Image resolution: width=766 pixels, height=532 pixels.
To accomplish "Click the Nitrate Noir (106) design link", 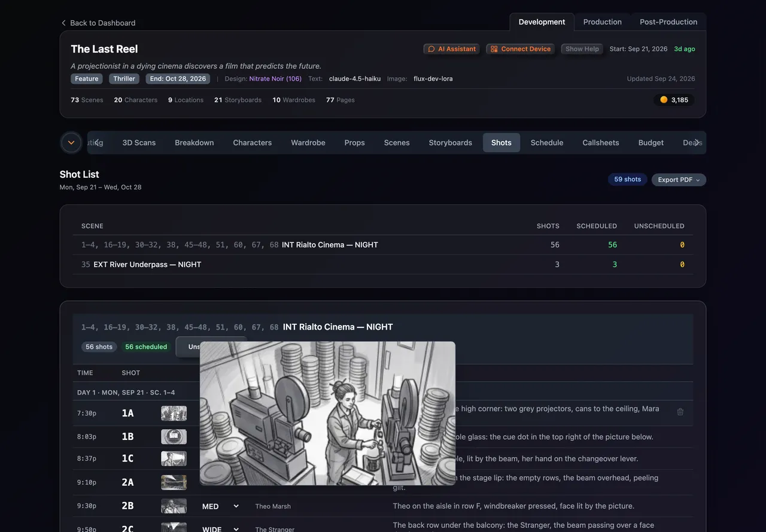I will [x=275, y=79].
